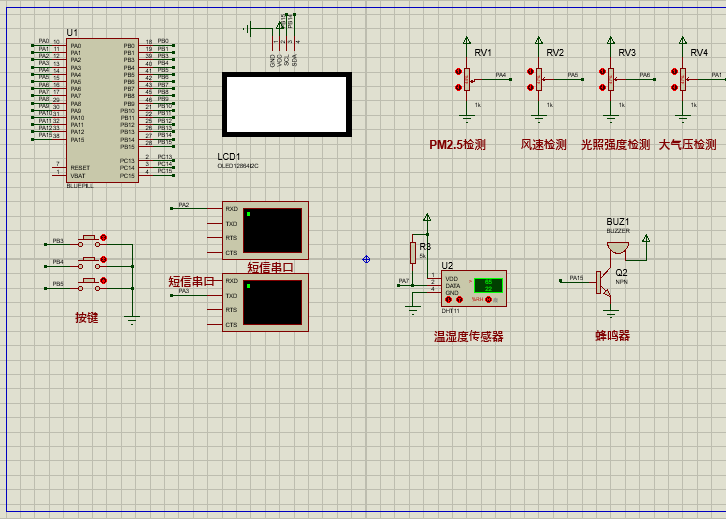
Task: Click the 'PM2.5检测' label
Action: 457,145
